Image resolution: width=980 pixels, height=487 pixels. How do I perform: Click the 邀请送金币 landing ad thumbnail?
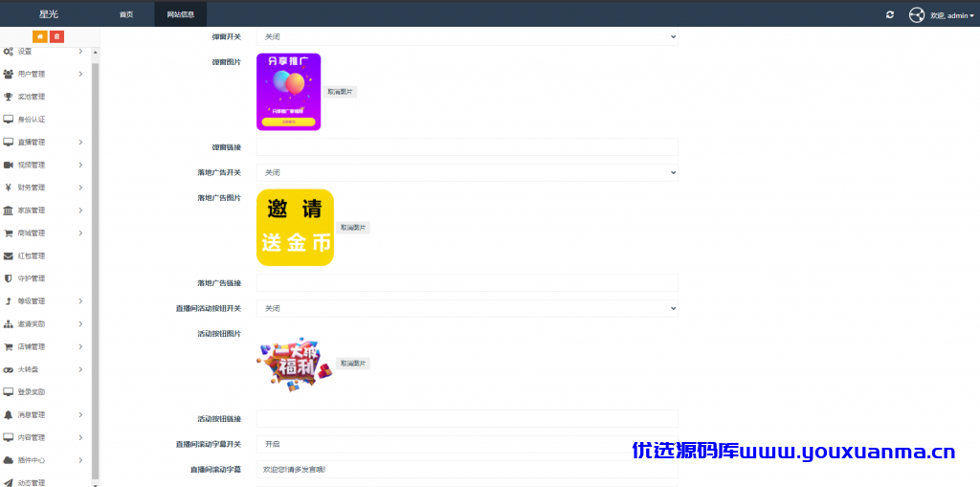[295, 228]
